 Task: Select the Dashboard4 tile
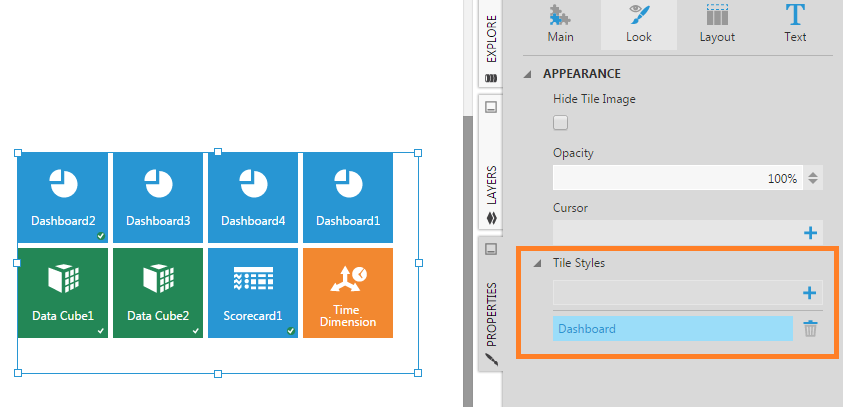pyautogui.click(x=252, y=197)
